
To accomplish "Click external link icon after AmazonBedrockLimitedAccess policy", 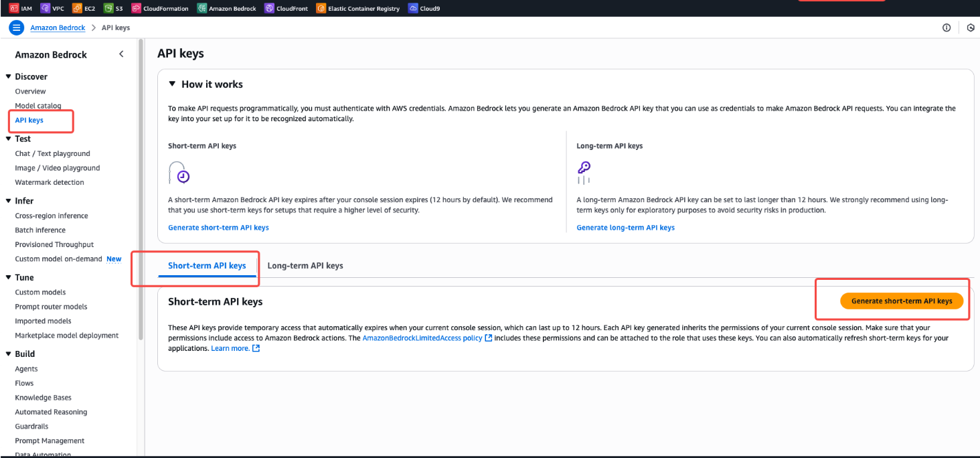I will click(x=489, y=338).
